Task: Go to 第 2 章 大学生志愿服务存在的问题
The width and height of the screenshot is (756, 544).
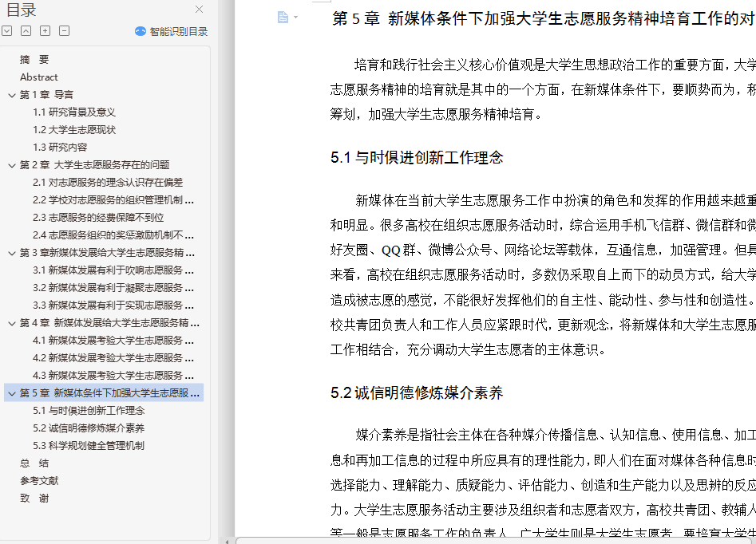Action: 94,165
